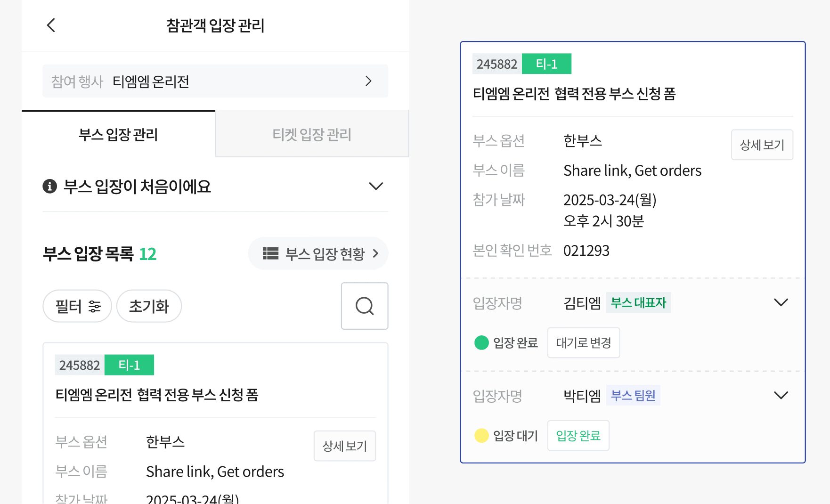Click the left card title 협력 전용 부스 신청 폼
Viewport: 830px width, 504px height.
(198, 395)
